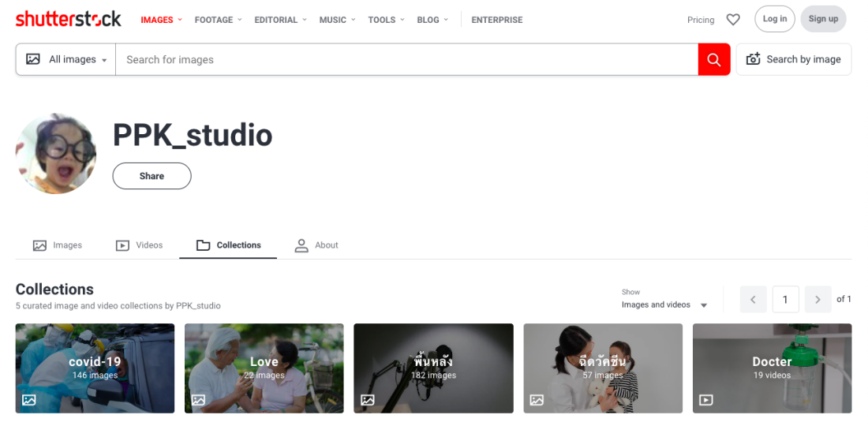Click the camera icon in Search by image
868x426 pixels.
[x=753, y=59]
